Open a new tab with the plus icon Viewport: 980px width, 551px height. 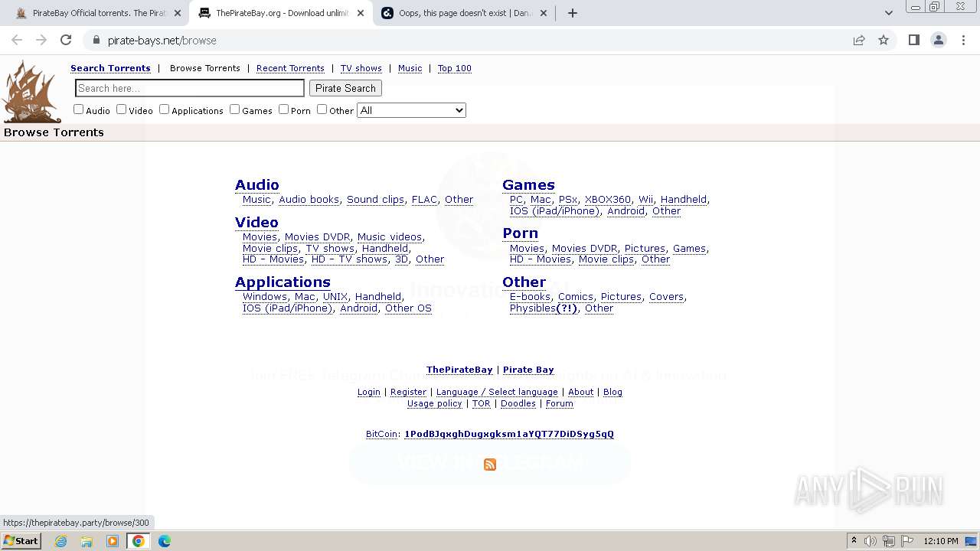point(573,13)
